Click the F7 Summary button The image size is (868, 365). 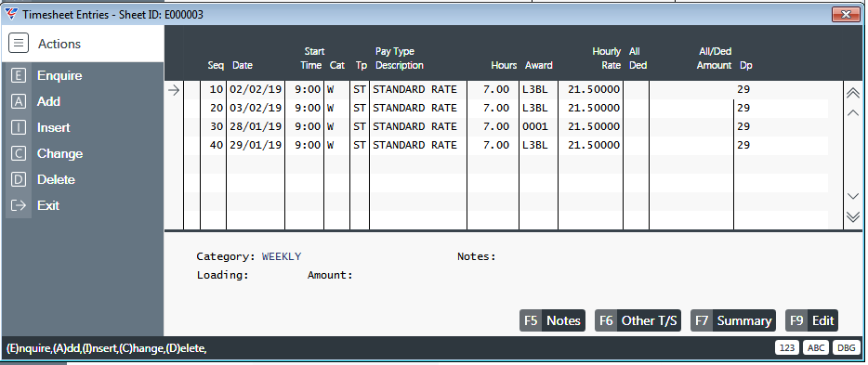(x=733, y=320)
